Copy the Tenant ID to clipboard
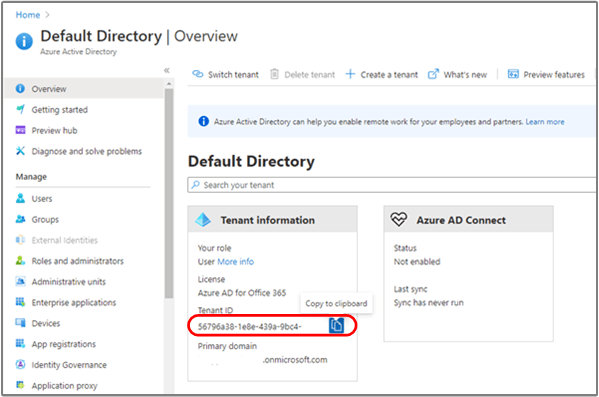This screenshot has height=397, width=599. (336, 326)
